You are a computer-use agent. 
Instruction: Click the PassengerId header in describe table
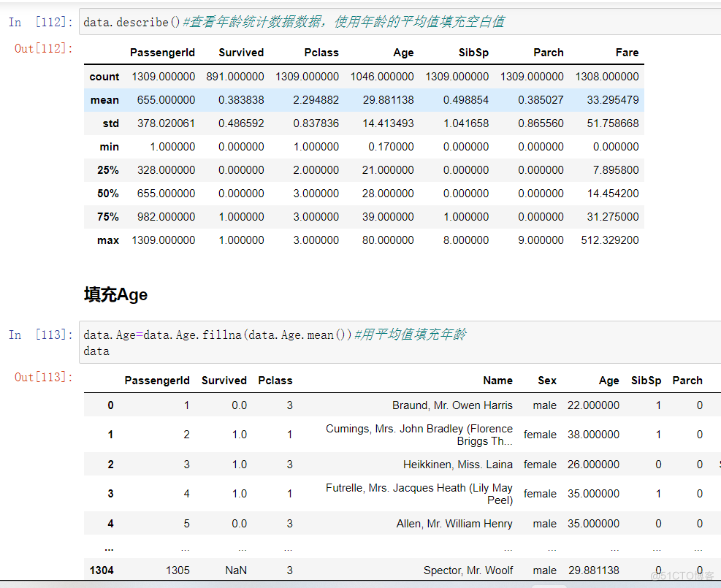click(162, 53)
